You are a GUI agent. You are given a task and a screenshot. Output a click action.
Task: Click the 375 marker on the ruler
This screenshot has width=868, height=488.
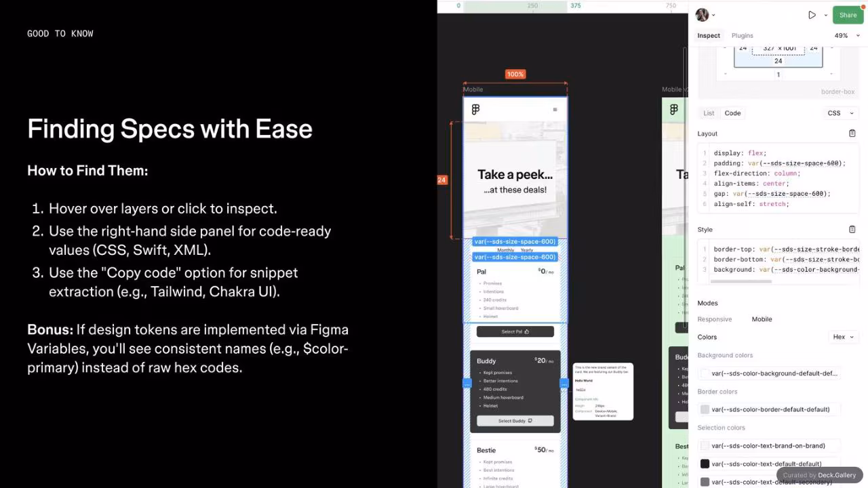coord(575,5)
